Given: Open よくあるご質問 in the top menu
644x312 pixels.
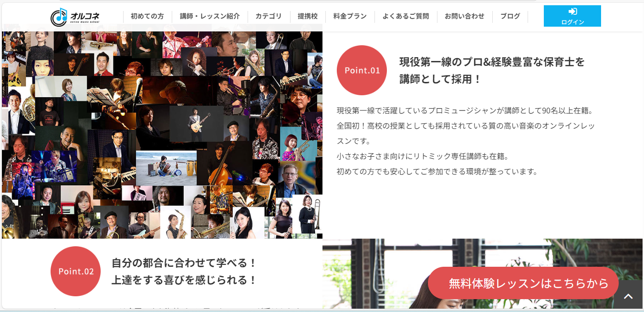Looking at the screenshot, I should point(405,16).
